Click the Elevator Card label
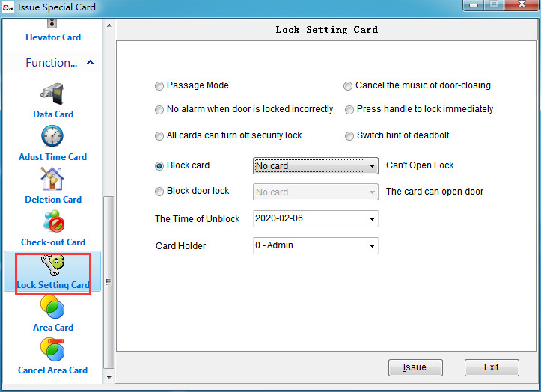Image resolution: width=541 pixels, height=392 pixels. coord(53,37)
